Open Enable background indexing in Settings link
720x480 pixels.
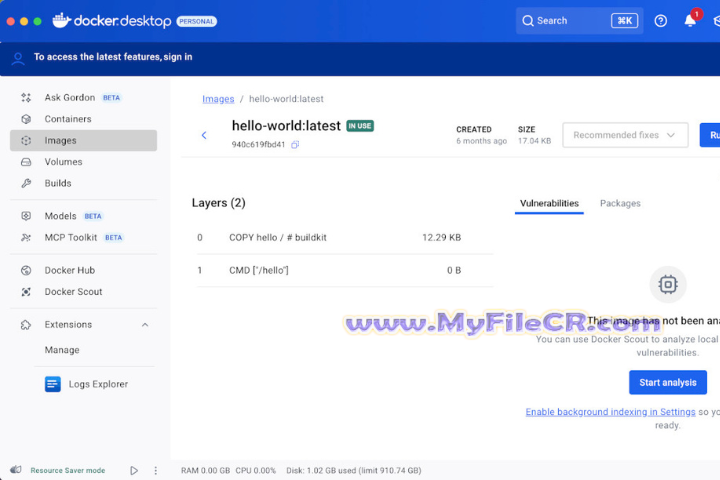(x=610, y=412)
